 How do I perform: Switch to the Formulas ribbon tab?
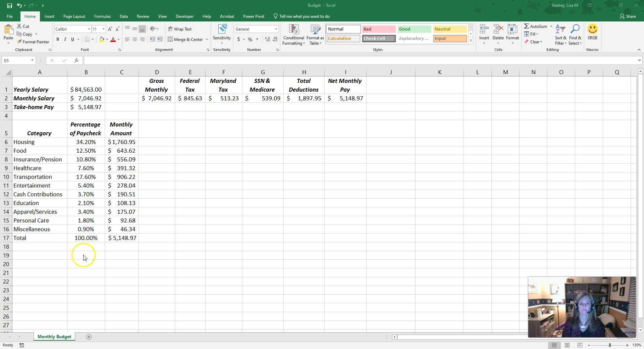102,16
